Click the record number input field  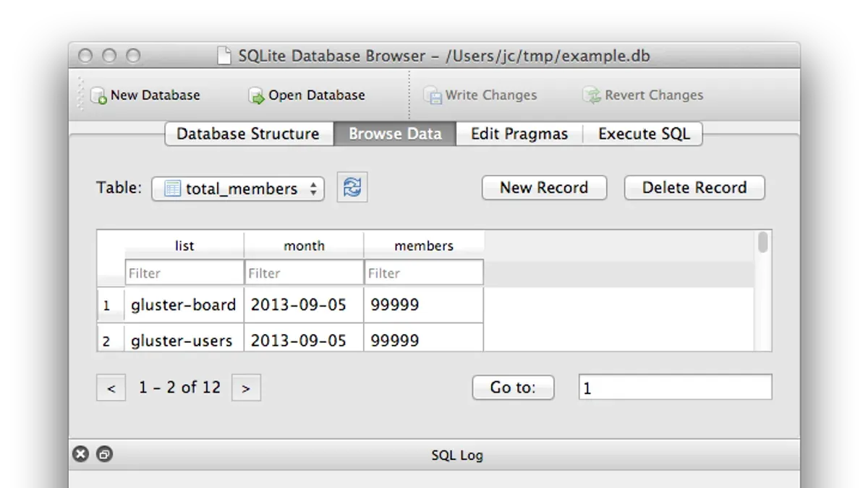coord(675,388)
